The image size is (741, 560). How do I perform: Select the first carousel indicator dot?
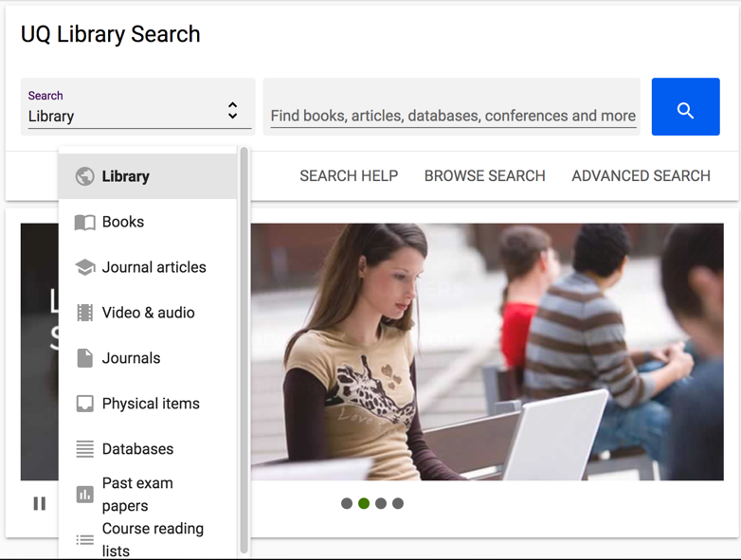347,503
